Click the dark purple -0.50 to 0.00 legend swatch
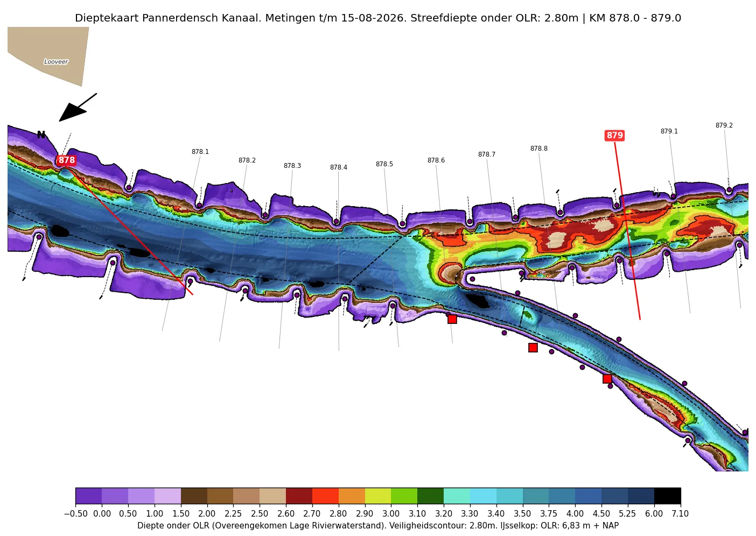This screenshot has width=756, height=536. (89, 496)
